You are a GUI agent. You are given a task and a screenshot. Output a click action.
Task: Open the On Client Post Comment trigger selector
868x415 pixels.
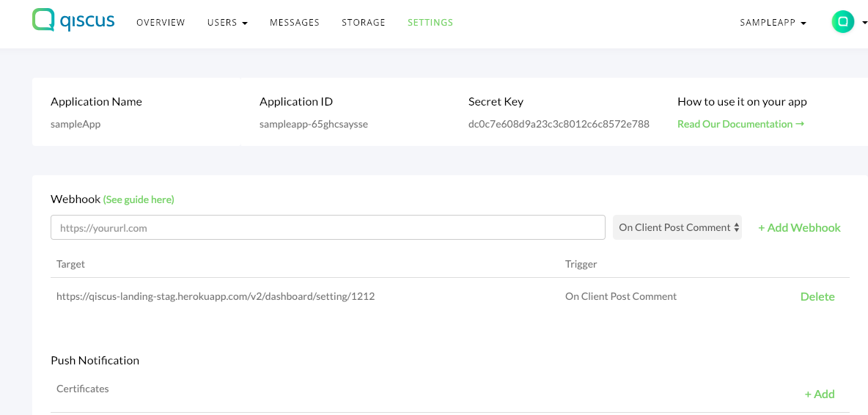pyautogui.click(x=677, y=227)
